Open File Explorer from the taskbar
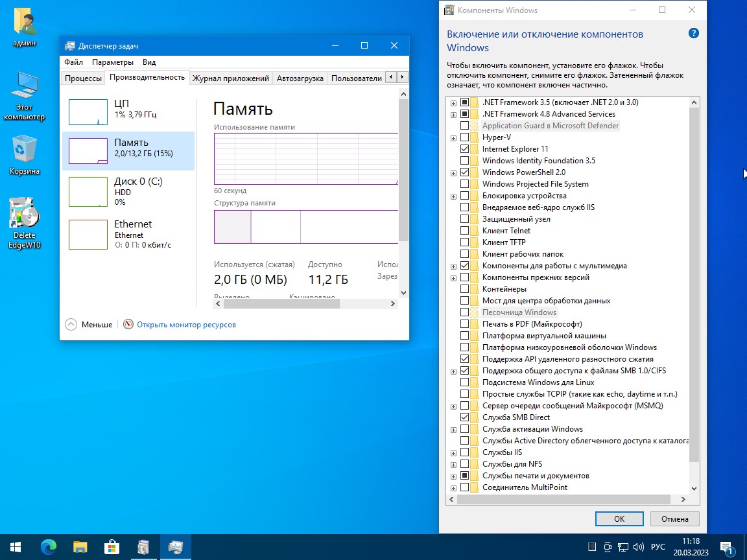 pos(80,547)
